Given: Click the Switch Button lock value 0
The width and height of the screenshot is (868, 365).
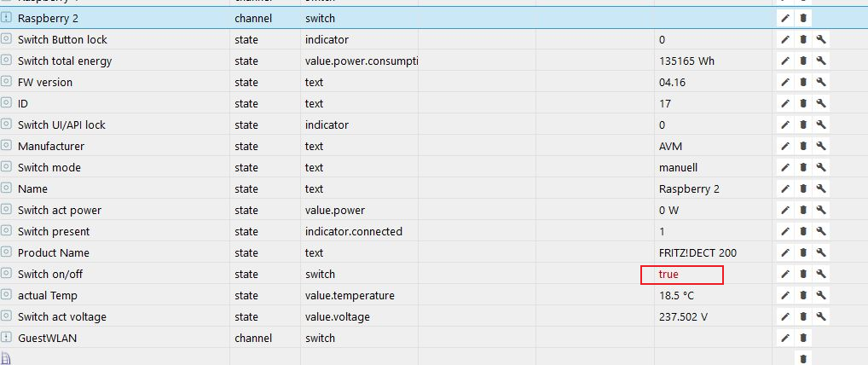Looking at the screenshot, I should (x=663, y=40).
